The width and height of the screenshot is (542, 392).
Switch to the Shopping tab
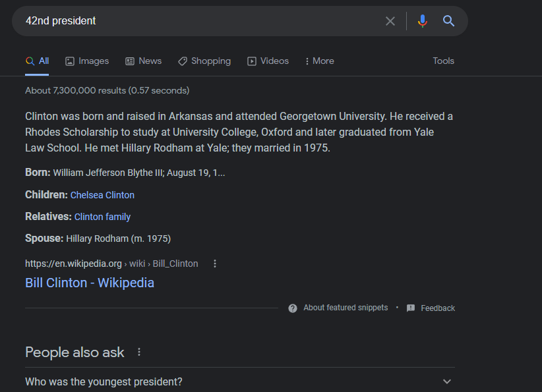pyautogui.click(x=204, y=61)
